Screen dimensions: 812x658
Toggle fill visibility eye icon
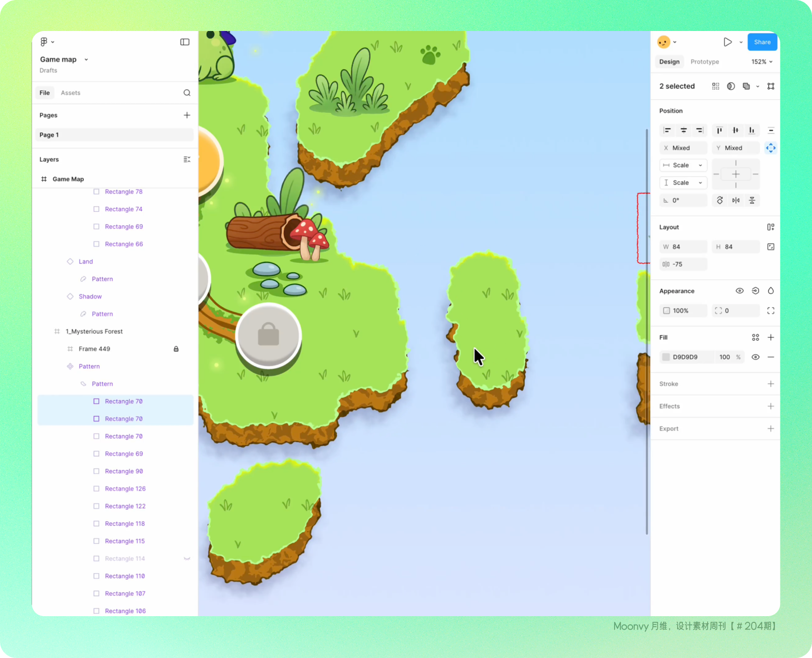pyautogui.click(x=755, y=357)
